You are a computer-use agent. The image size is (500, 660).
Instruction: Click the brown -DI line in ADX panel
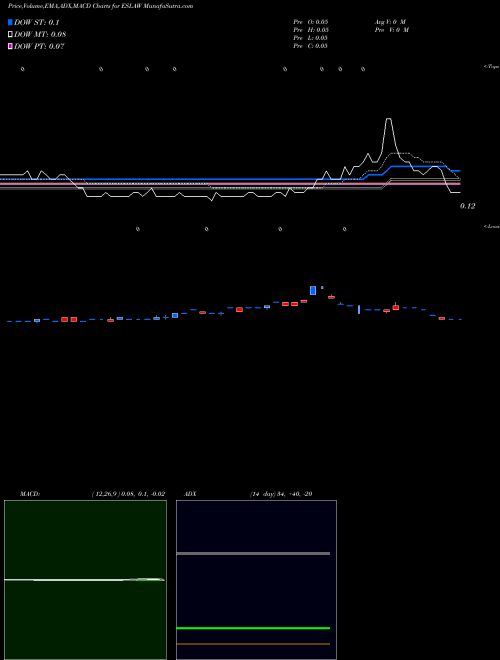point(253,644)
